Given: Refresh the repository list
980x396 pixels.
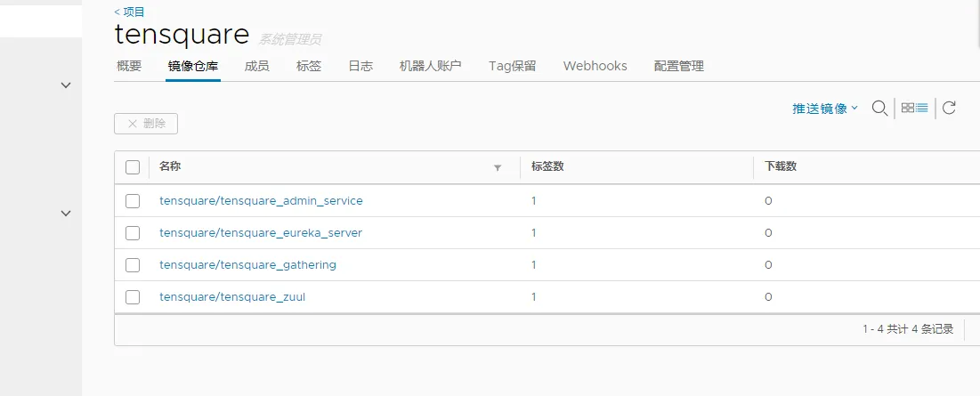Looking at the screenshot, I should pyautogui.click(x=949, y=108).
